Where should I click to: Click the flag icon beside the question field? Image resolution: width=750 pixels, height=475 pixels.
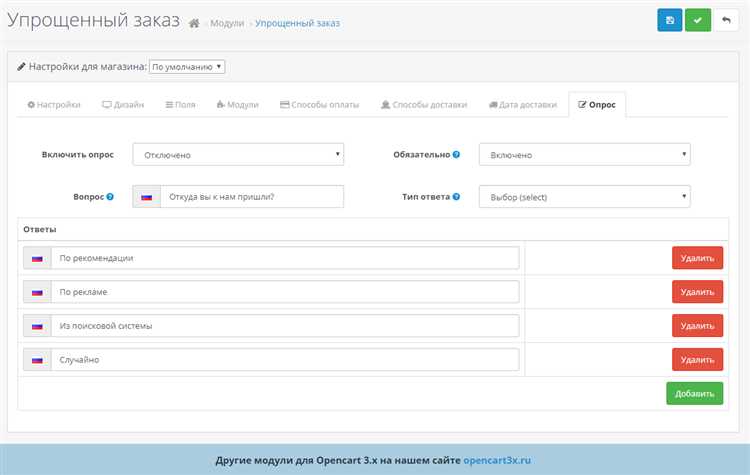[146, 197]
